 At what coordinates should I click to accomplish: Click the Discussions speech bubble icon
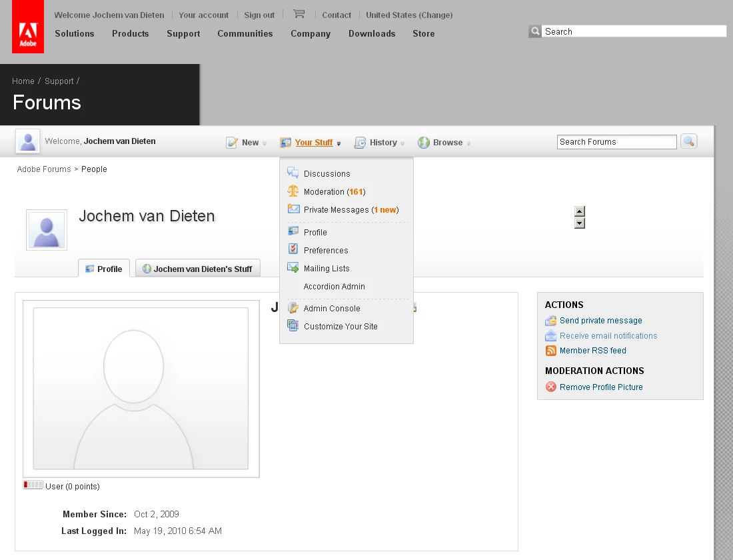pos(293,173)
